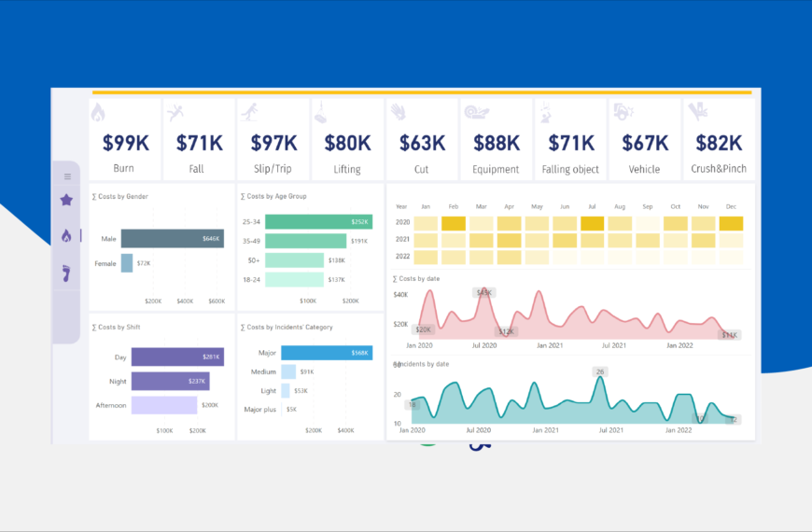Click the Lifting card weight icon
The image size is (812, 532).
click(321, 113)
